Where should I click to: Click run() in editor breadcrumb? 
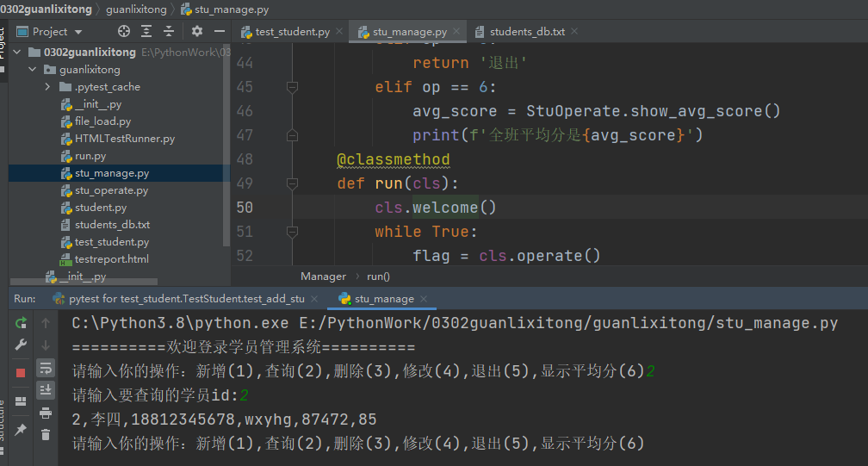378,276
